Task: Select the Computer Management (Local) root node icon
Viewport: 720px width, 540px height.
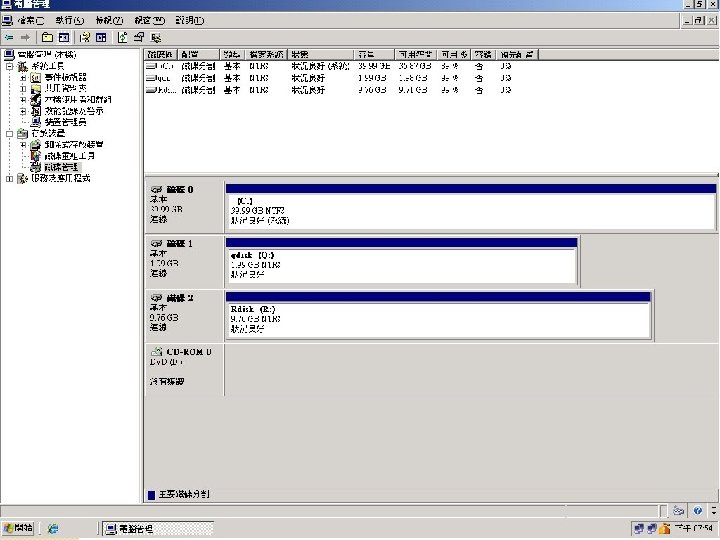Action: (9, 55)
